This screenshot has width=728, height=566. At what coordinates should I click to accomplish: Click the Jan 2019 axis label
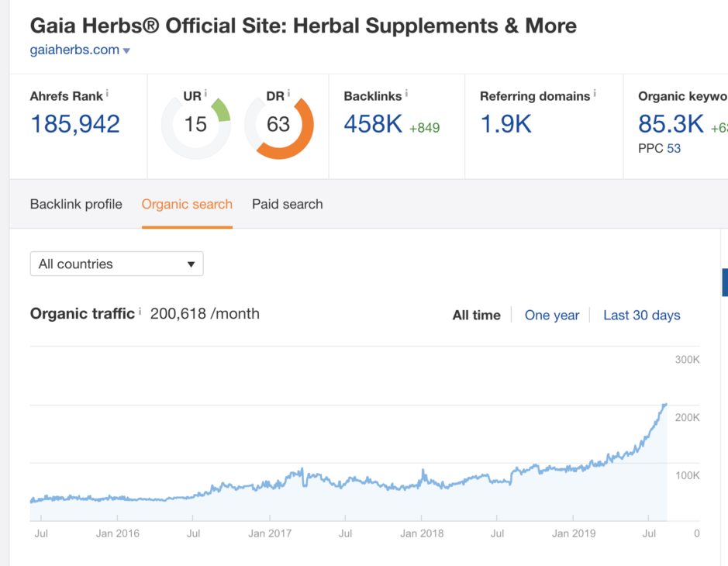[574, 533]
